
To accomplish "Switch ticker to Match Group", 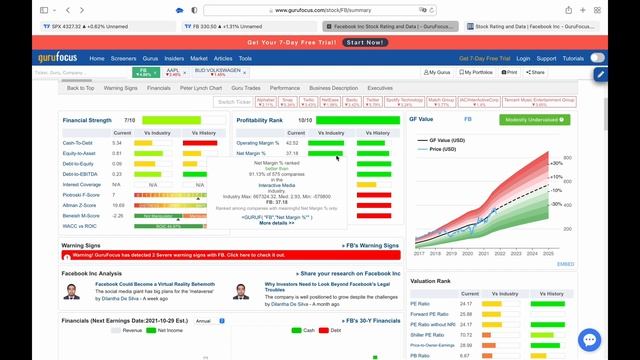I will click(441, 102).
